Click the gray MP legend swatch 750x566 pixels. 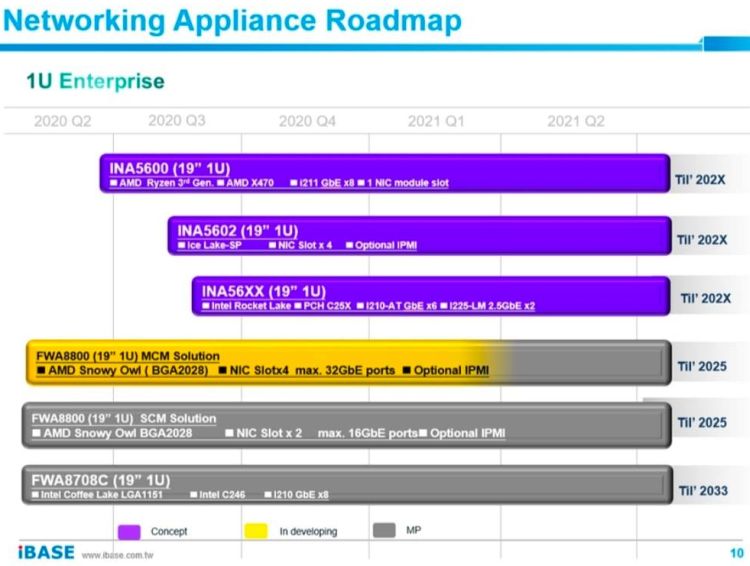pos(384,530)
